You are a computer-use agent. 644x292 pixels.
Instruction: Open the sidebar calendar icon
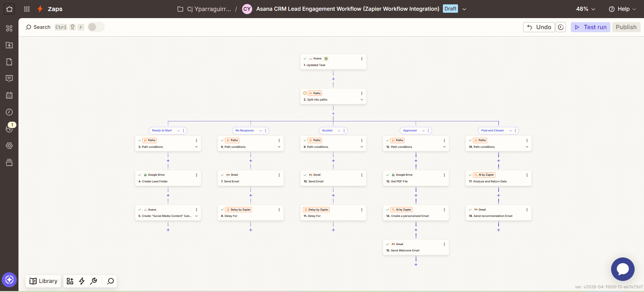[9, 96]
